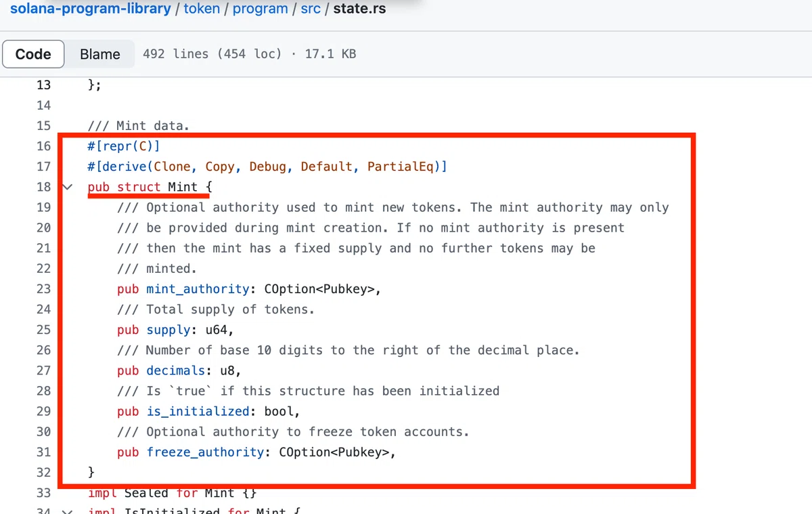Click the 'Is `true` if this structure' comment
Viewport: 812px width, 514px height.
pyautogui.click(x=309, y=391)
